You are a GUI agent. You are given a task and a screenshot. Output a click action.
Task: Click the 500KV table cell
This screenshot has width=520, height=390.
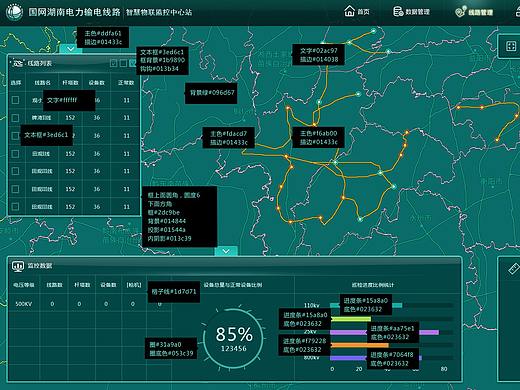tap(23, 304)
